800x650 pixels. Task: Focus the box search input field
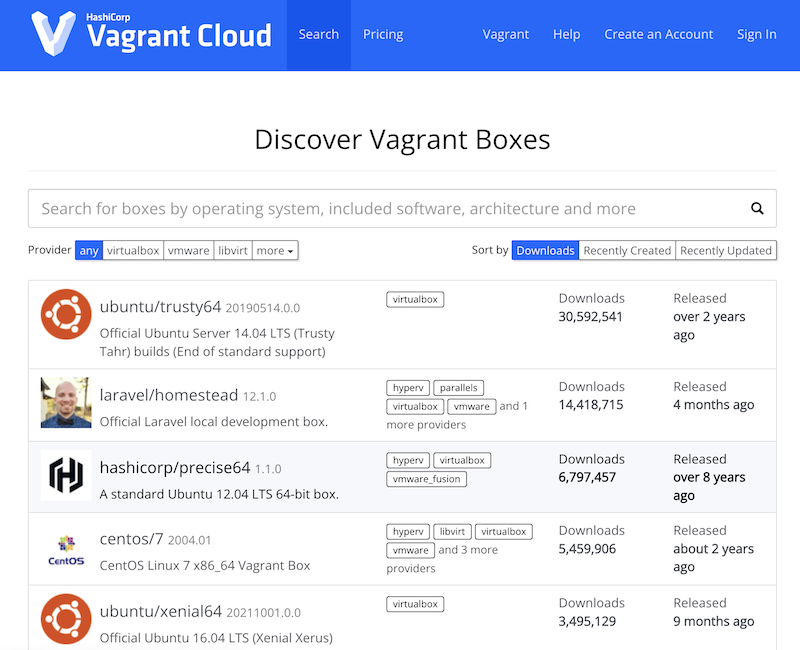click(x=402, y=208)
